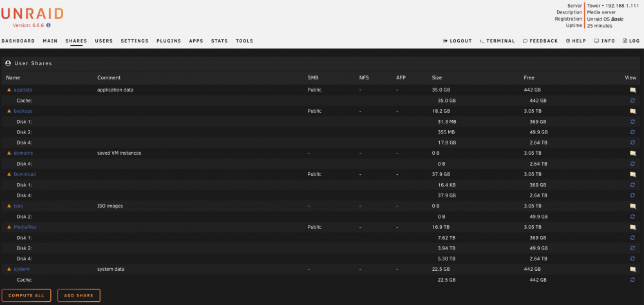644x305 pixels.
Task: Go to the Users tab
Action: pos(104,41)
